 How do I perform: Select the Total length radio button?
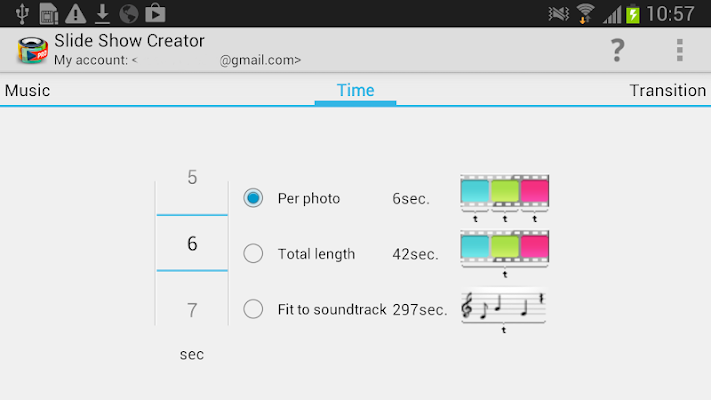coord(253,254)
